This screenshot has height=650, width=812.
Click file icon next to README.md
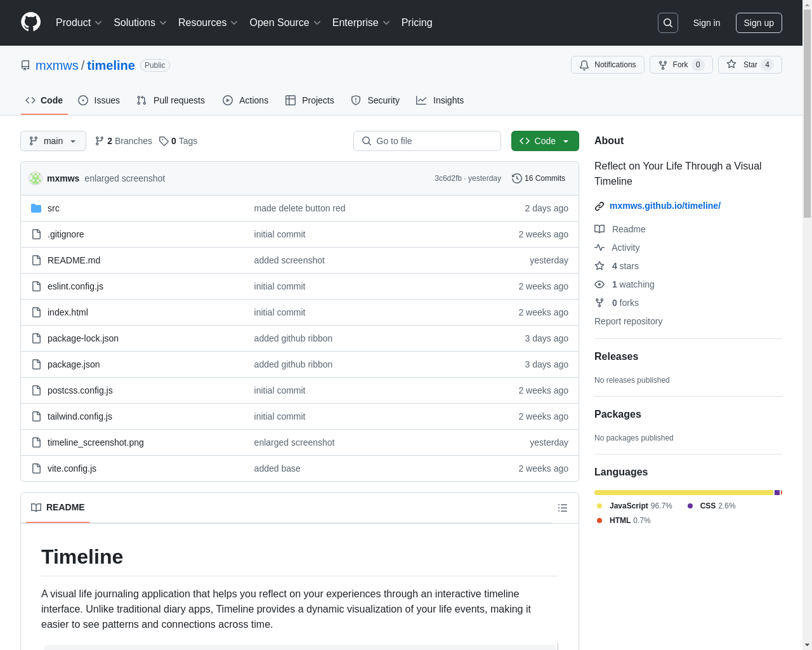[36, 260]
